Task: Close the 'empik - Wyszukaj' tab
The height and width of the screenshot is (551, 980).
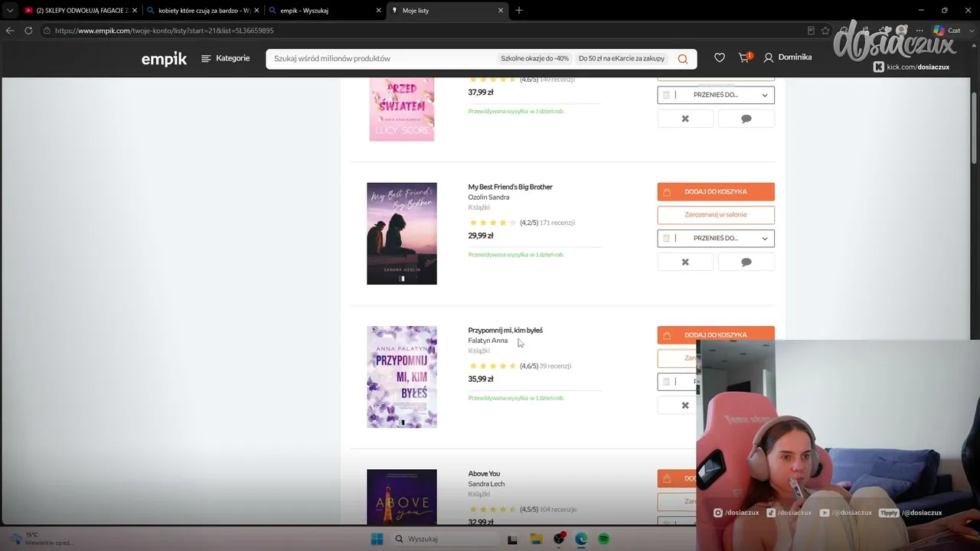Action: (378, 11)
